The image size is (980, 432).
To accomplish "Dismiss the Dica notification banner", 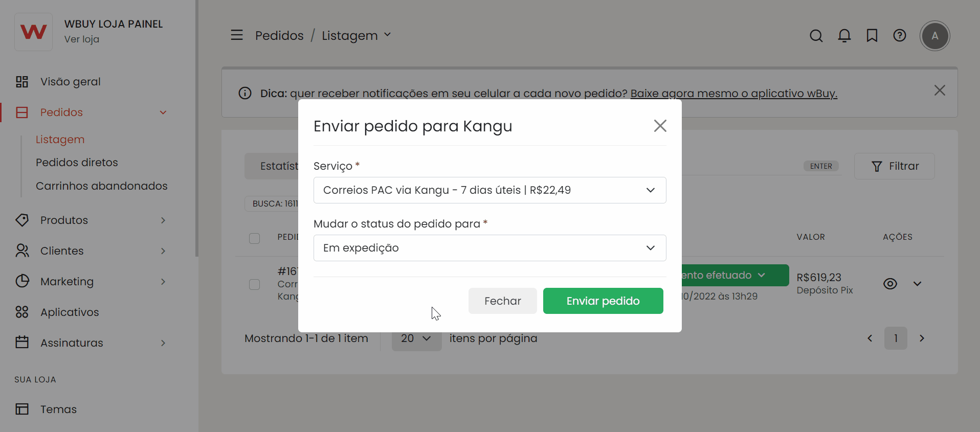I will click(939, 90).
